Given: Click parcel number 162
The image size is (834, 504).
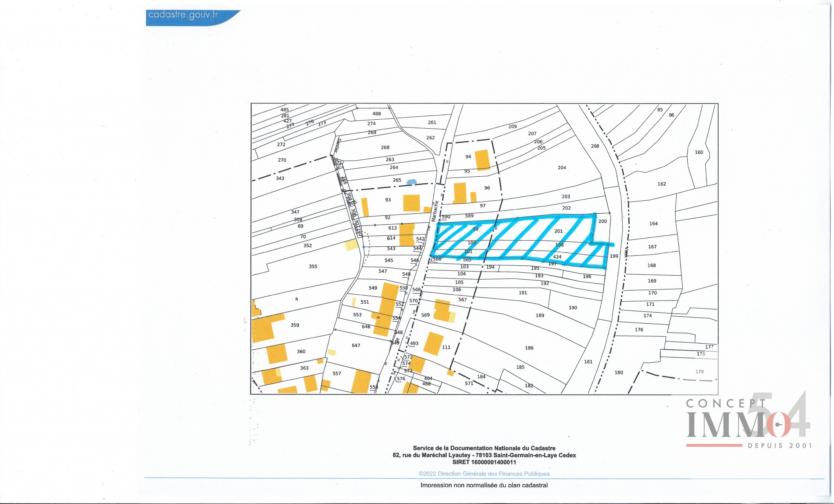Looking at the screenshot, I should click(x=662, y=184).
